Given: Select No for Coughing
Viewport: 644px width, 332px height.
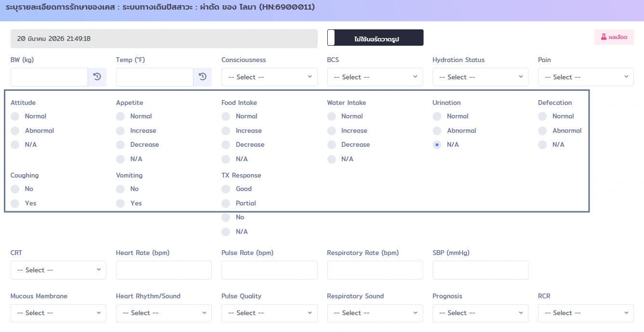Looking at the screenshot, I should tap(15, 189).
